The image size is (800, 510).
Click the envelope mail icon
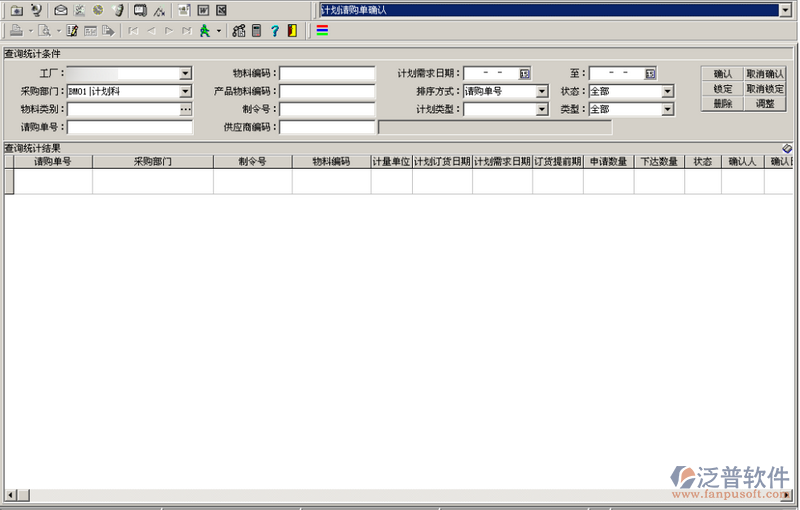(61, 10)
